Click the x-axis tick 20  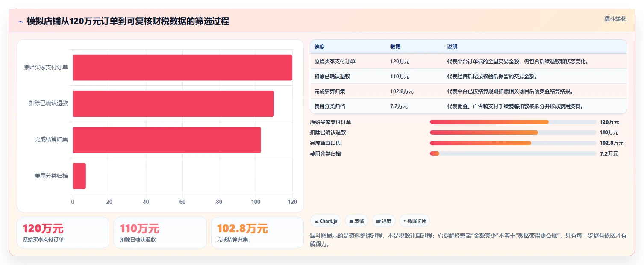click(109, 202)
